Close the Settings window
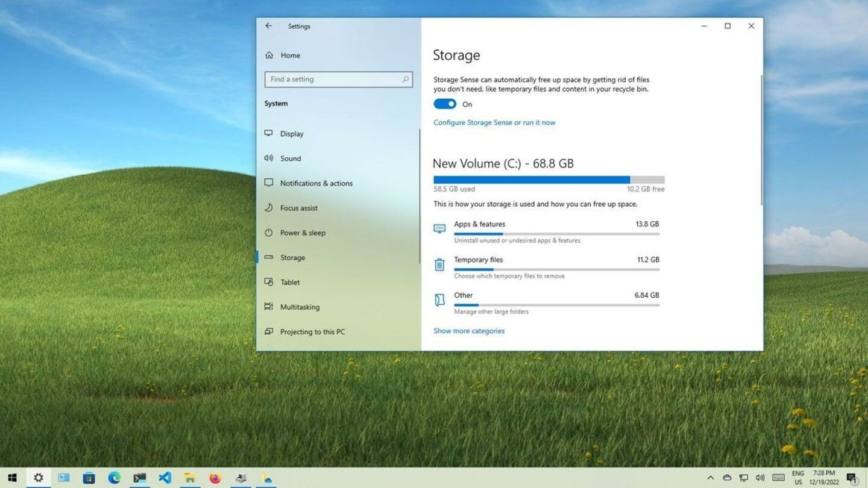 click(751, 26)
